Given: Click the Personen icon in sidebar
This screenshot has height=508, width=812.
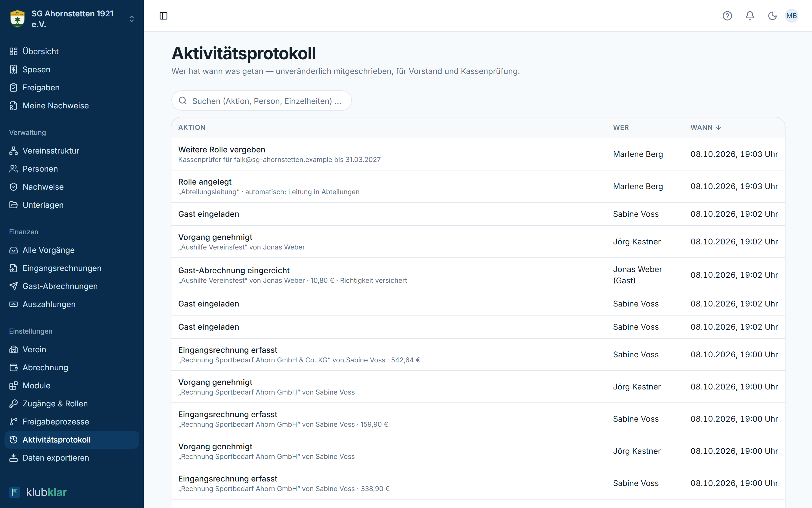Looking at the screenshot, I should 14,169.
